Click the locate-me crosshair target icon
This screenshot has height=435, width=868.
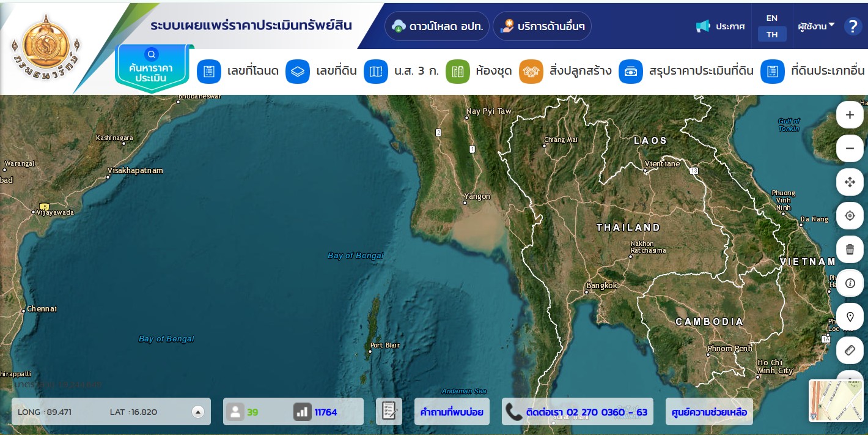click(x=850, y=215)
